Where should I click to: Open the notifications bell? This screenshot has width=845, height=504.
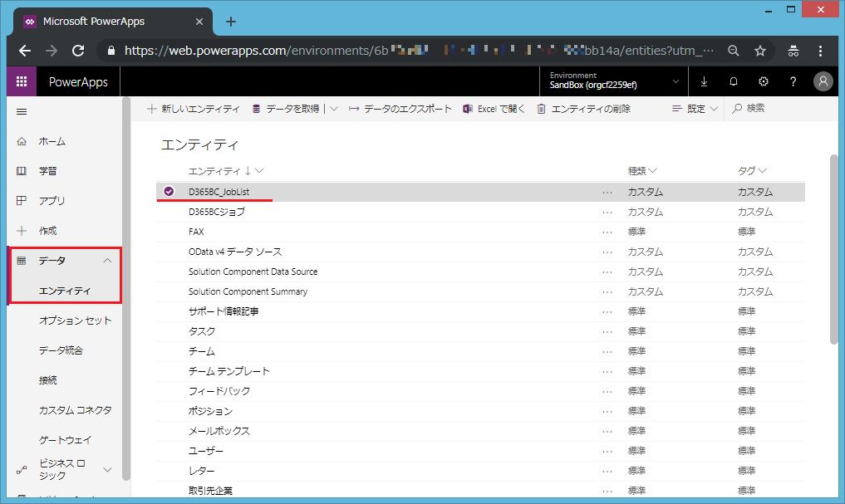[734, 81]
